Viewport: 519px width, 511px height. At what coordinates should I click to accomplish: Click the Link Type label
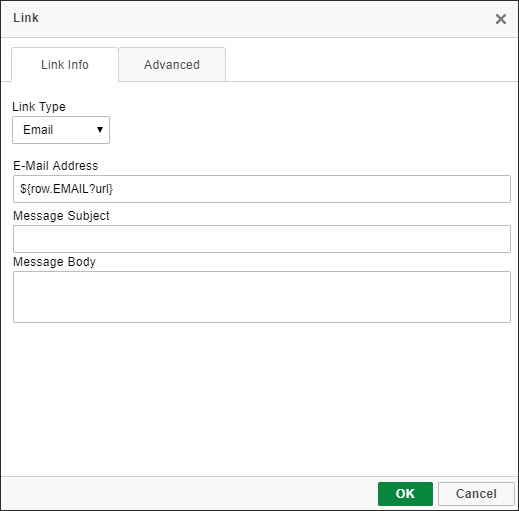tap(39, 107)
